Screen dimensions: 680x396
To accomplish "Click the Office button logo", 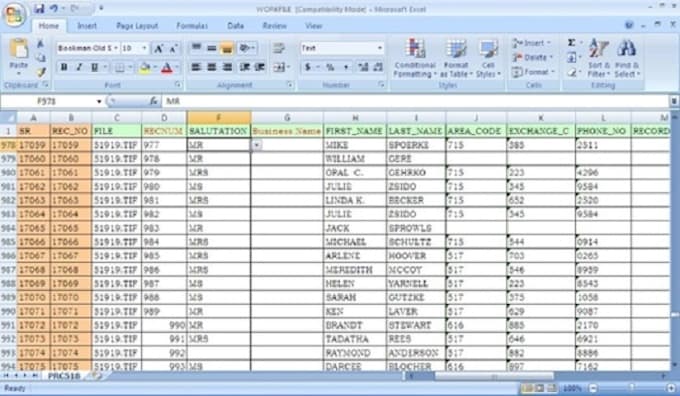I will 14,14.
